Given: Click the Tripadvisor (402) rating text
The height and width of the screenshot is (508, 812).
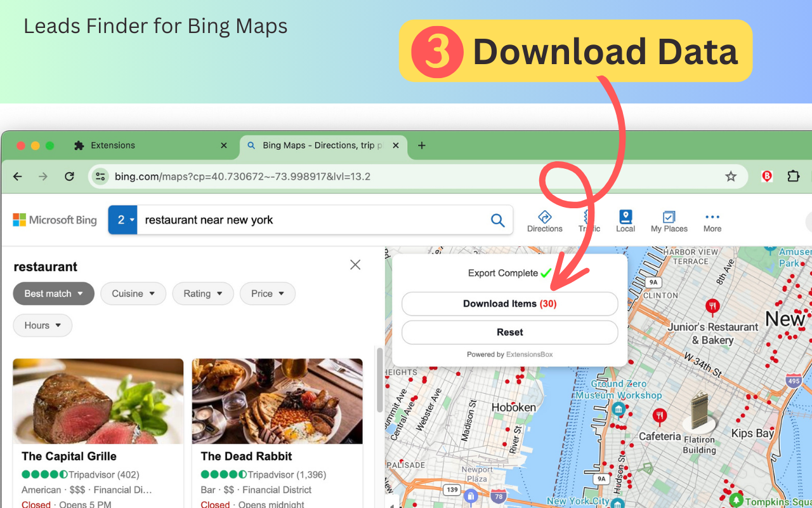Looking at the screenshot, I should tap(103, 474).
